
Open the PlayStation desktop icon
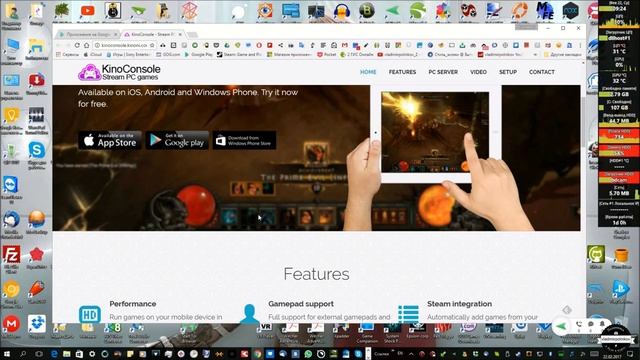[621, 290]
